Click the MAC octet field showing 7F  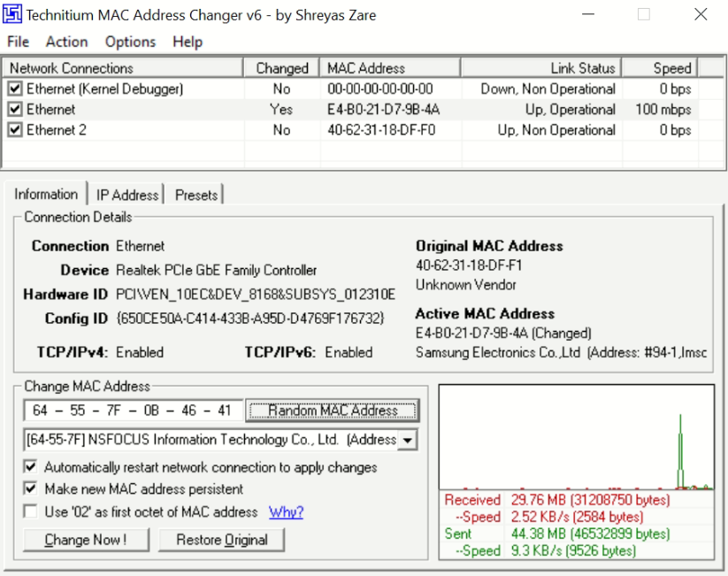[x=114, y=411]
